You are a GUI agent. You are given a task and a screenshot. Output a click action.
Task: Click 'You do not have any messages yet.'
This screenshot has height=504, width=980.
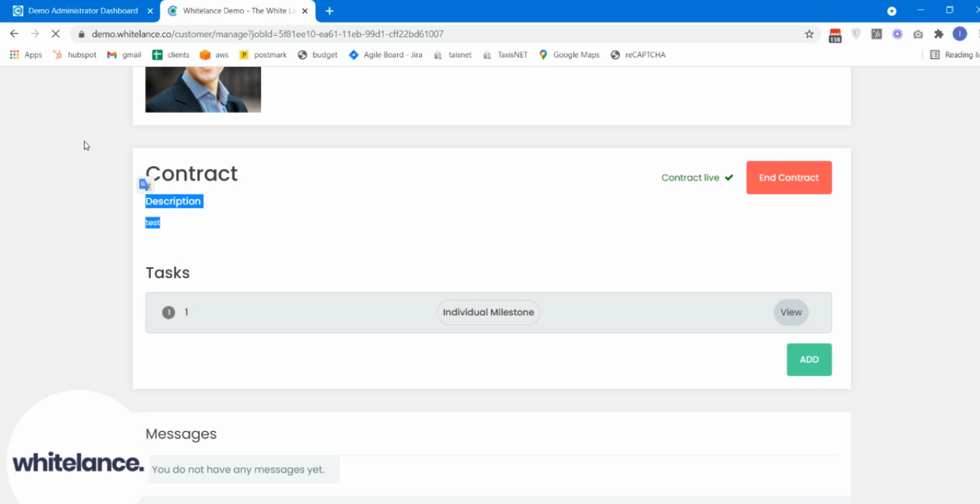(238, 470)
